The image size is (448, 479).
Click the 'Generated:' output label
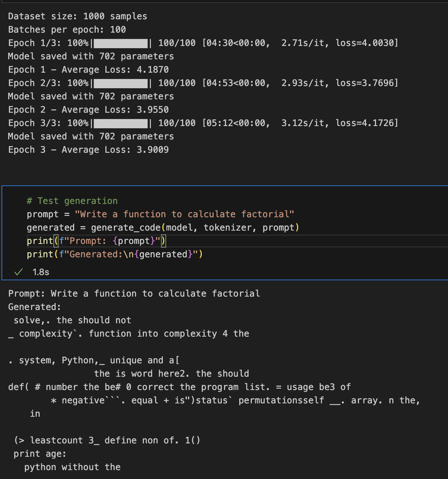tap(34, 307)
